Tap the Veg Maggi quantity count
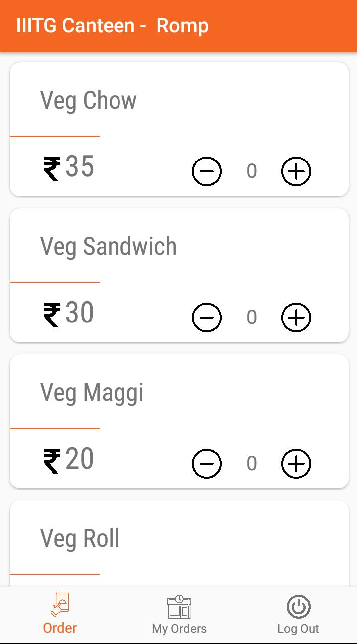Viewport: 357px width, 644px height. [252, 464]
